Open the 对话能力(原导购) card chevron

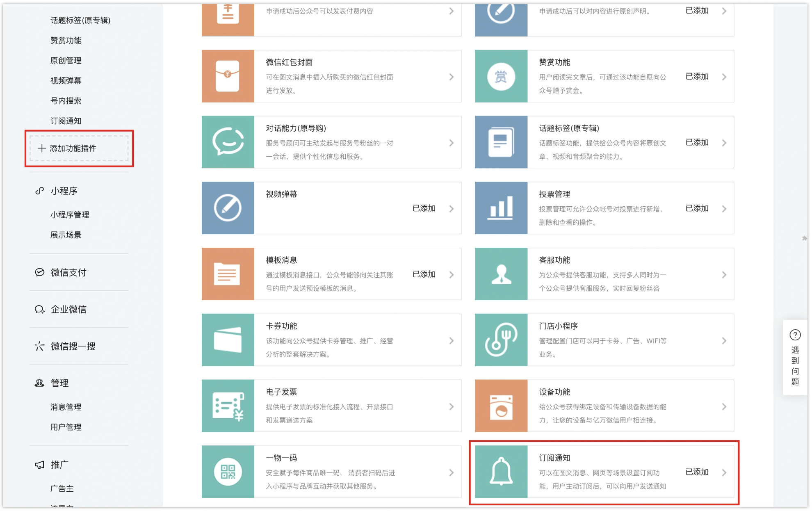click(x=451, y=143)
